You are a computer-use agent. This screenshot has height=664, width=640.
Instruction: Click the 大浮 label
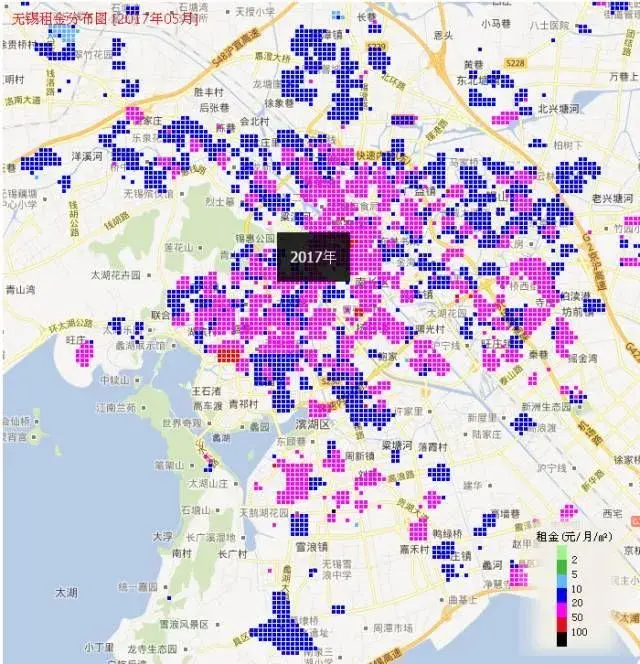pyautogui.click(x=163, y=537)
